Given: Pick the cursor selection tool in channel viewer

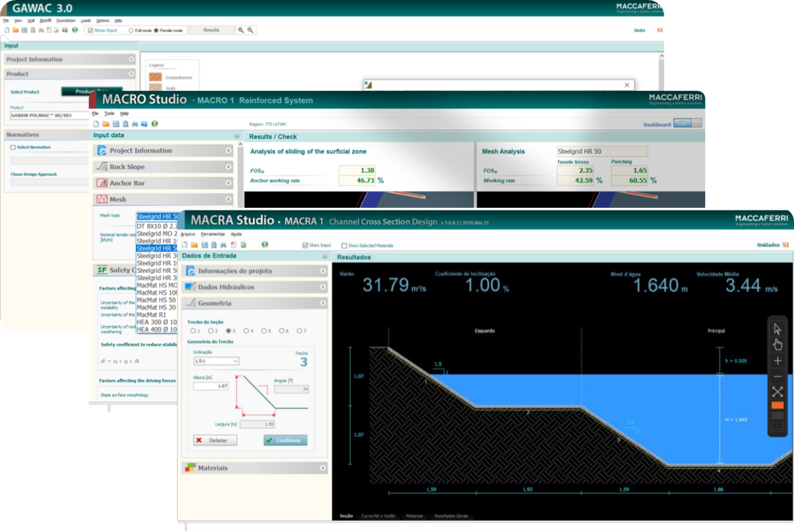Looking at the screenshot, I should tap(777, 329).
